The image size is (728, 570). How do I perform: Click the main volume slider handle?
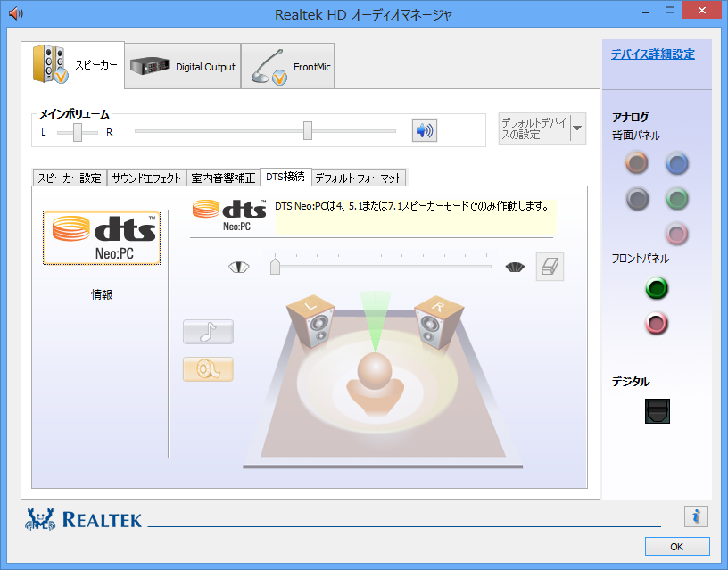click(x=308, y=130)
